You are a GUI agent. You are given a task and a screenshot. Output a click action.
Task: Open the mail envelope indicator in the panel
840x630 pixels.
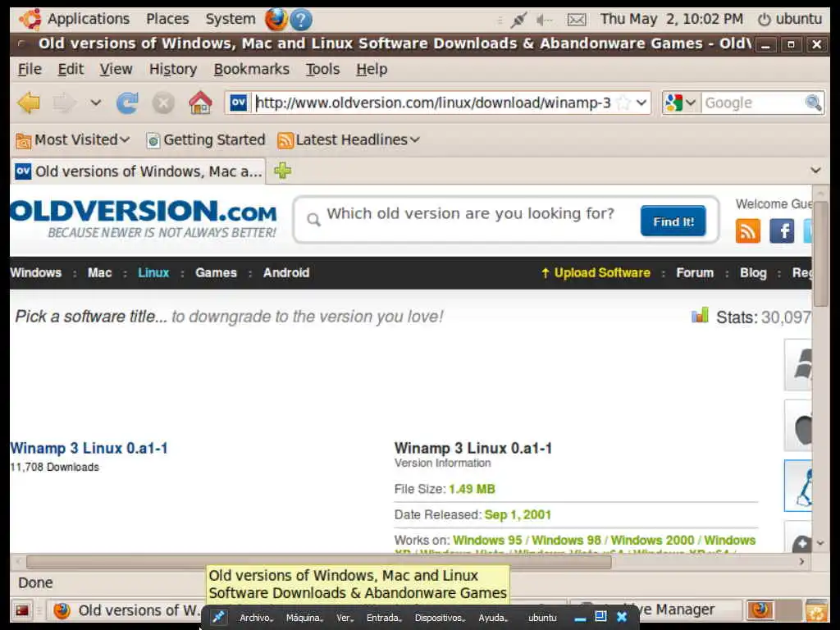pyautogui.click(x=577, y=20)
